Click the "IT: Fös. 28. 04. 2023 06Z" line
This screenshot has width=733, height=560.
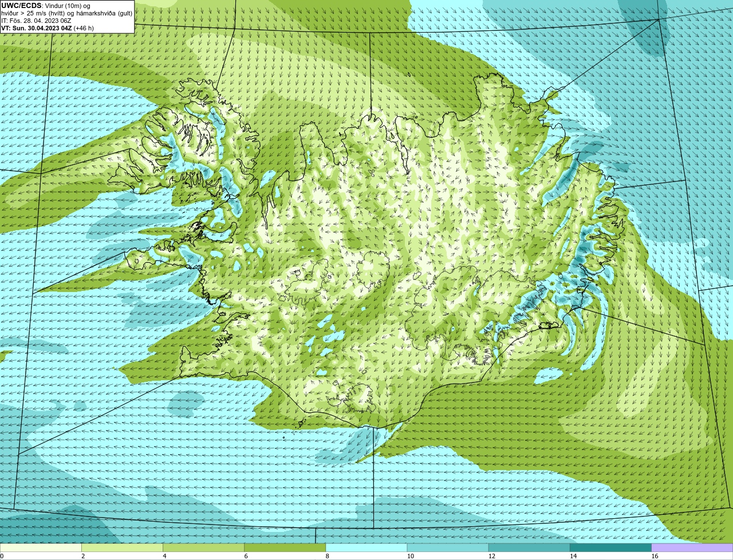tap(36, 21)
